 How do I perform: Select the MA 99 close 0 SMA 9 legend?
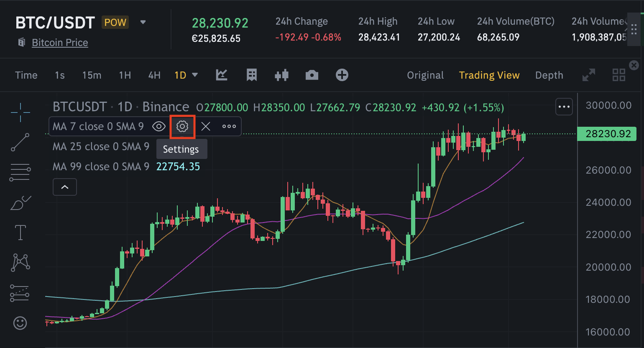[x=101, y=166]
